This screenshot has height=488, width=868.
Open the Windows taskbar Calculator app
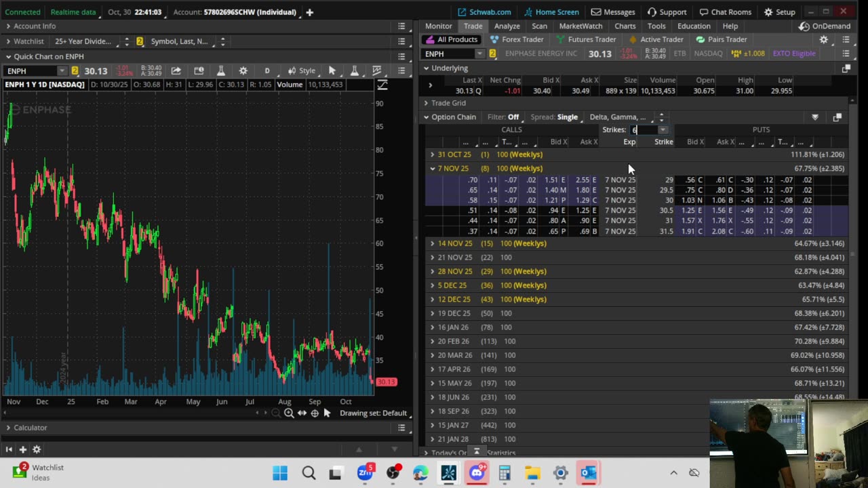click(504, 473)
